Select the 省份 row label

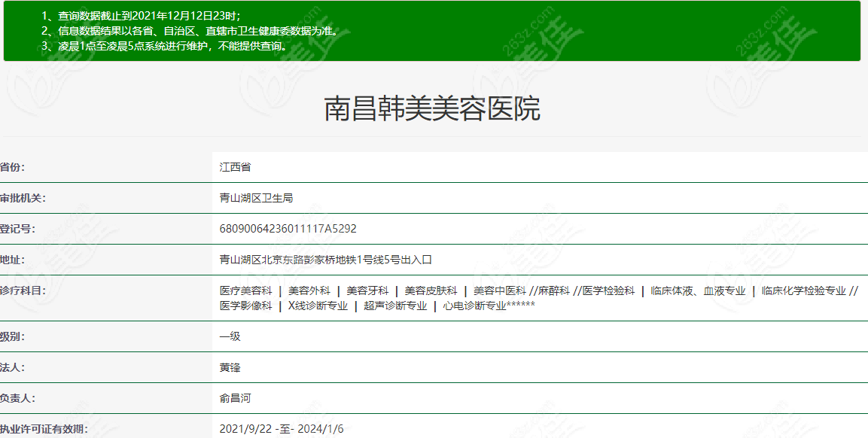point(18,167)
